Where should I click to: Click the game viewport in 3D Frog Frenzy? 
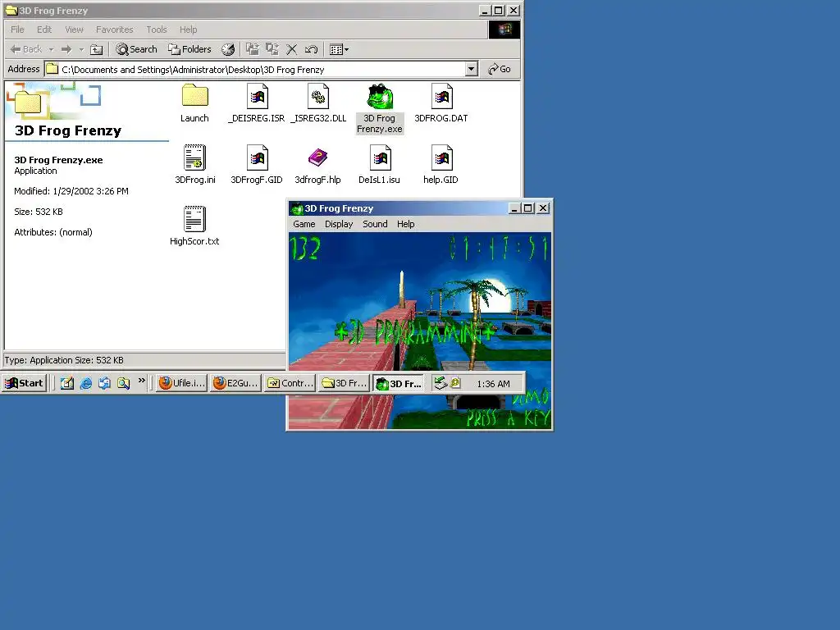click(x=419, y=331)
